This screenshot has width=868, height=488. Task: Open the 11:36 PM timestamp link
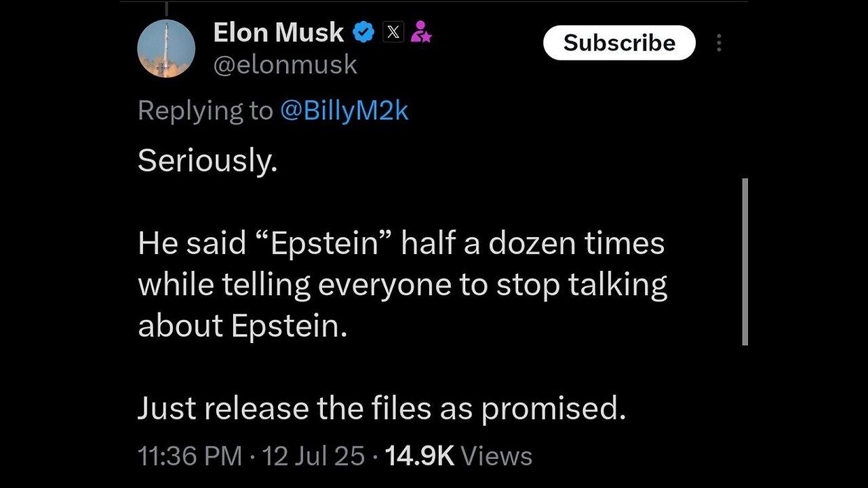[x=190, y=456]
